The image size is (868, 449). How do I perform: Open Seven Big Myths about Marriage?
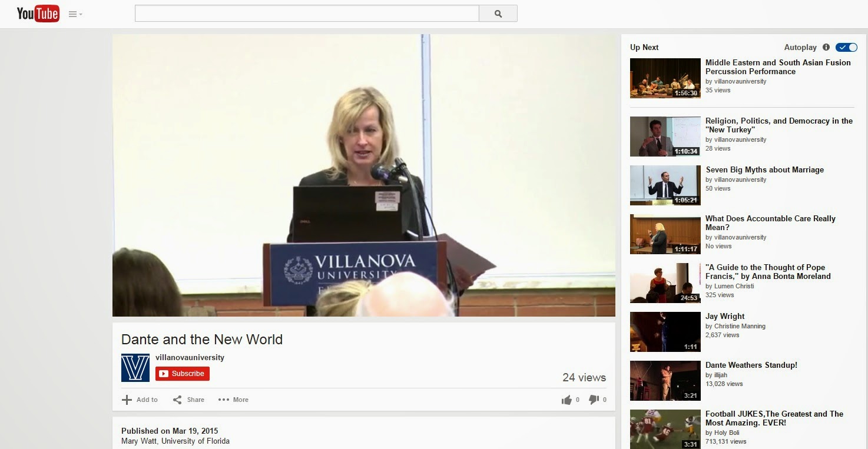[765, 169]
